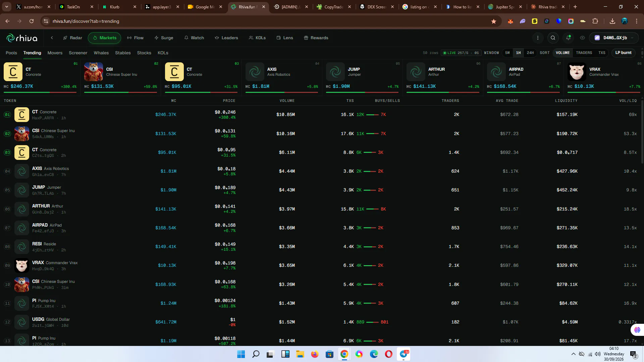Open Chrome downloads icon
The width and height of the screenshot is (644, 362).
pos(612,21)
